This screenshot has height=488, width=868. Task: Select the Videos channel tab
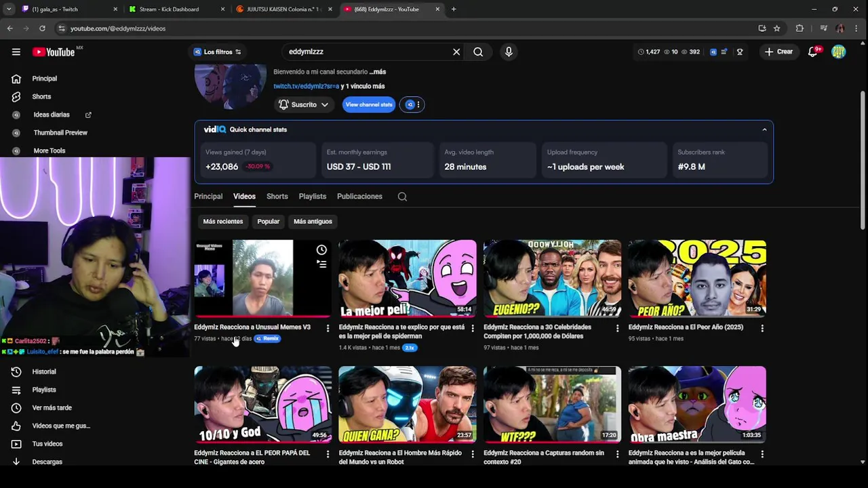[x=244, y=196]
